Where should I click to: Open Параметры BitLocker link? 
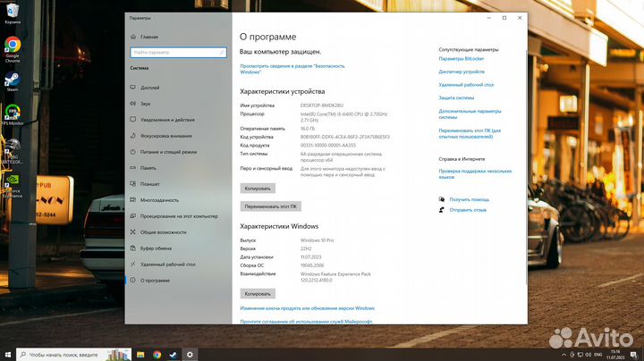pos(462,59)
